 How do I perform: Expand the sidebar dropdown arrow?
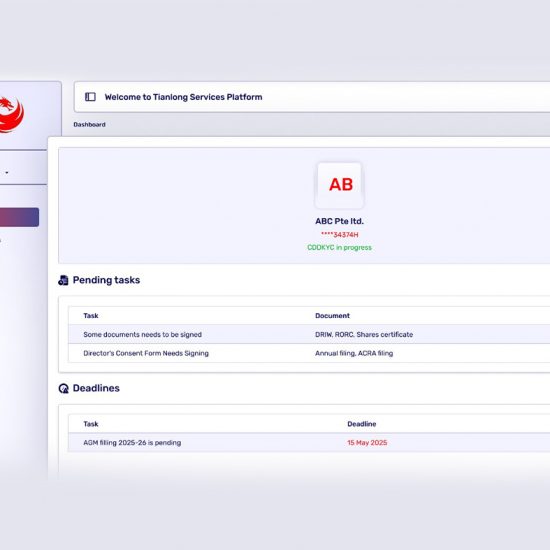pos(7,173)
